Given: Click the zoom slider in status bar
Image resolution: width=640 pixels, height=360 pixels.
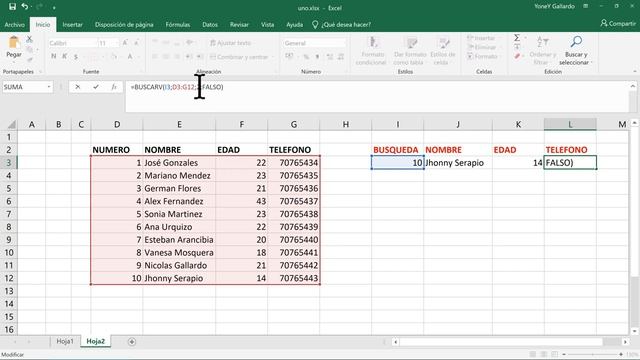Looking at the screenshot, I should coord(593,354).
